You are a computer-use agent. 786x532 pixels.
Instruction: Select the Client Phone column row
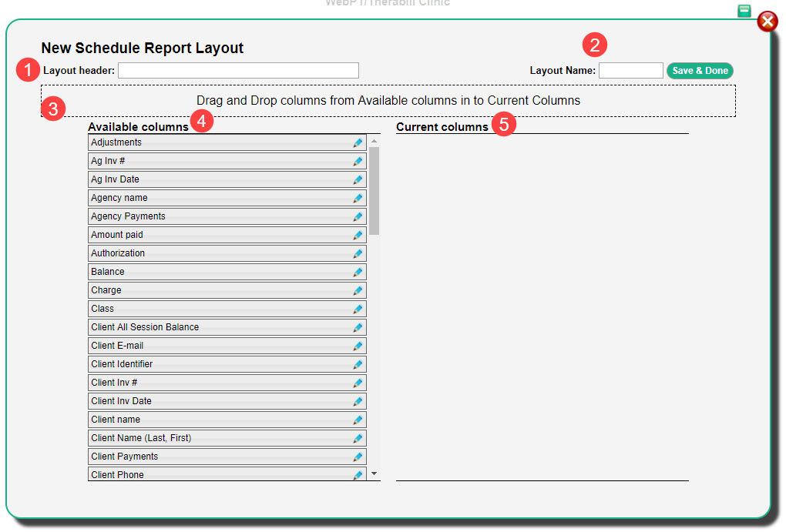click(x=227, y=474)
